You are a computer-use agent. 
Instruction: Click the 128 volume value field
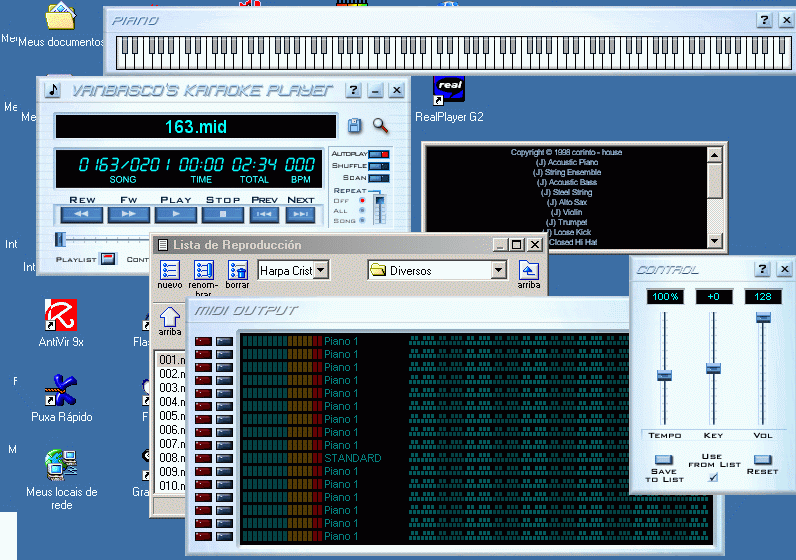[762, 297]
